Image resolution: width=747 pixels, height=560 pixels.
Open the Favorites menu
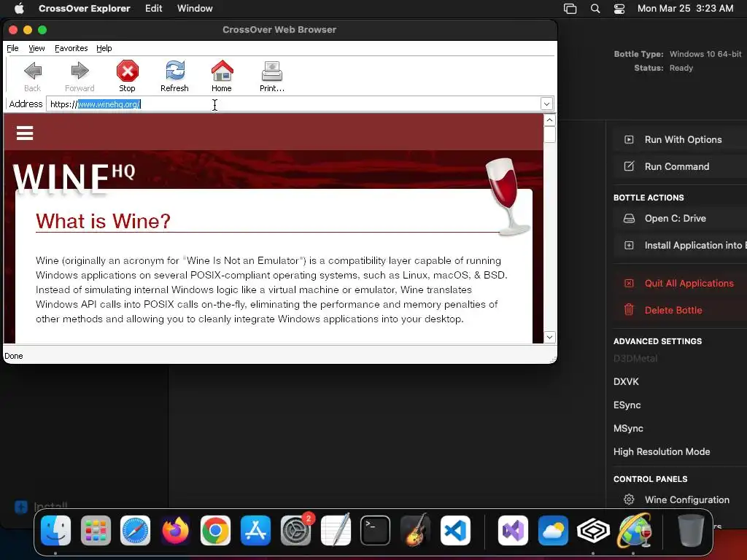71,48
